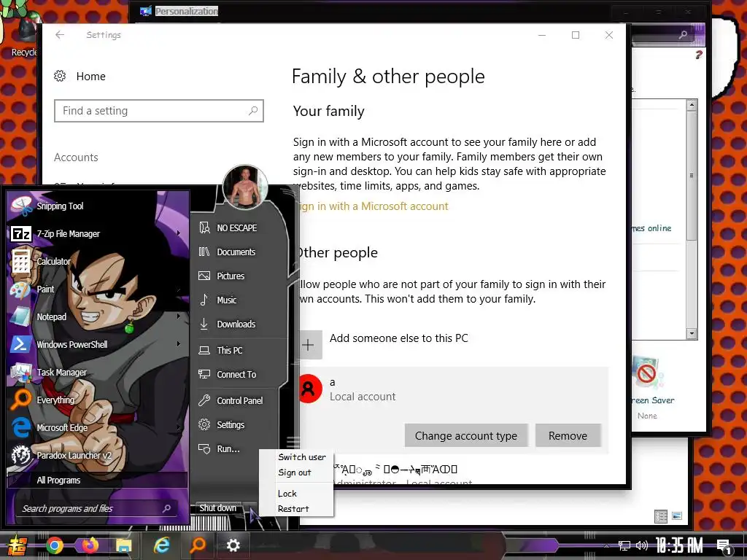Click the Search programs and files box
747x560 pixels.
pyautogui.click(x=96, y=508)
